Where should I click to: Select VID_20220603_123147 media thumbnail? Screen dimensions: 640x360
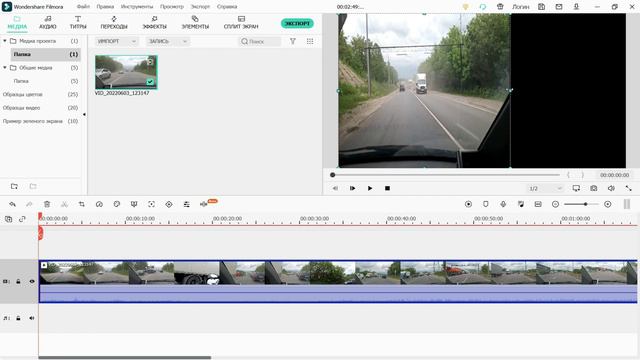pyautogui.click(x=126, y=72)
